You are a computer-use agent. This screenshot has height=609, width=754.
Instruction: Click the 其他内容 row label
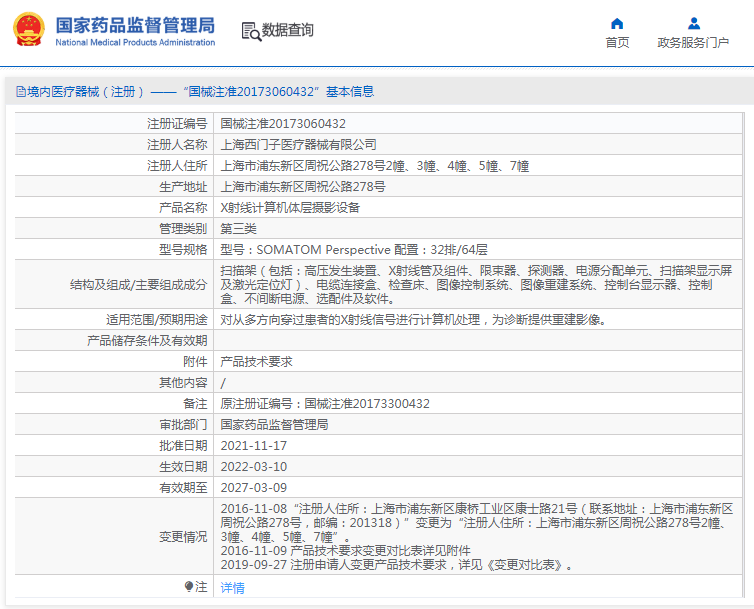183,383
